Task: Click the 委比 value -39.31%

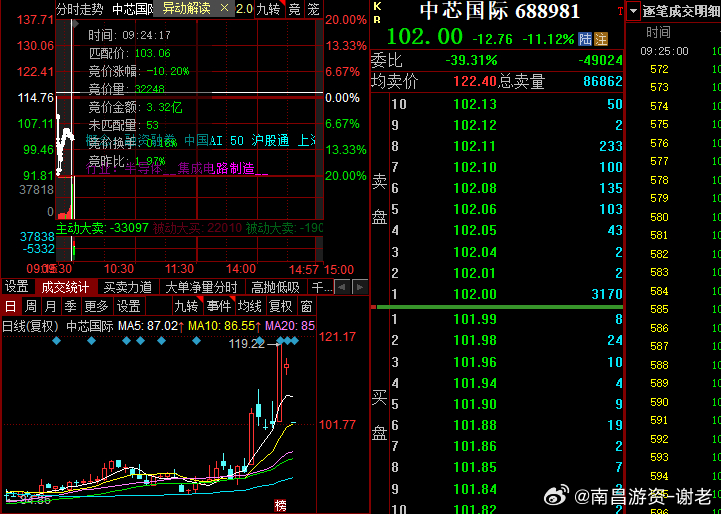Action: tap(471, 60)
